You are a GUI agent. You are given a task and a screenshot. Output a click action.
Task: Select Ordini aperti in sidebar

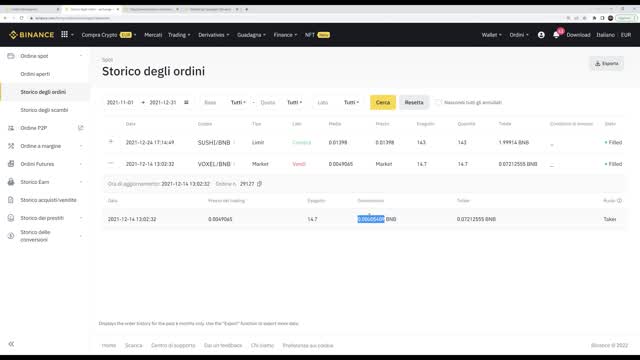coord(35,74)
